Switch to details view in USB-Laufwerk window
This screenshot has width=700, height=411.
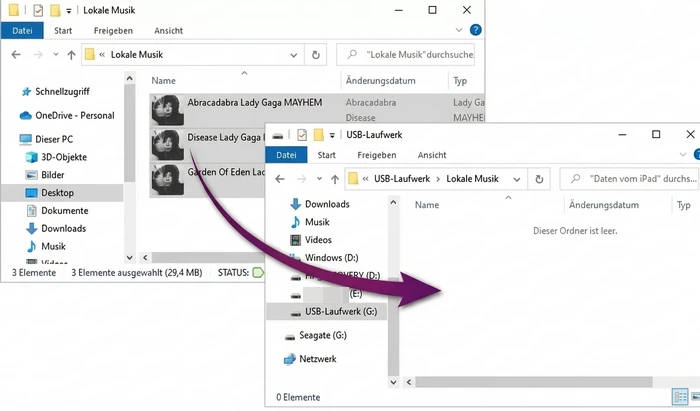point(680,397)
